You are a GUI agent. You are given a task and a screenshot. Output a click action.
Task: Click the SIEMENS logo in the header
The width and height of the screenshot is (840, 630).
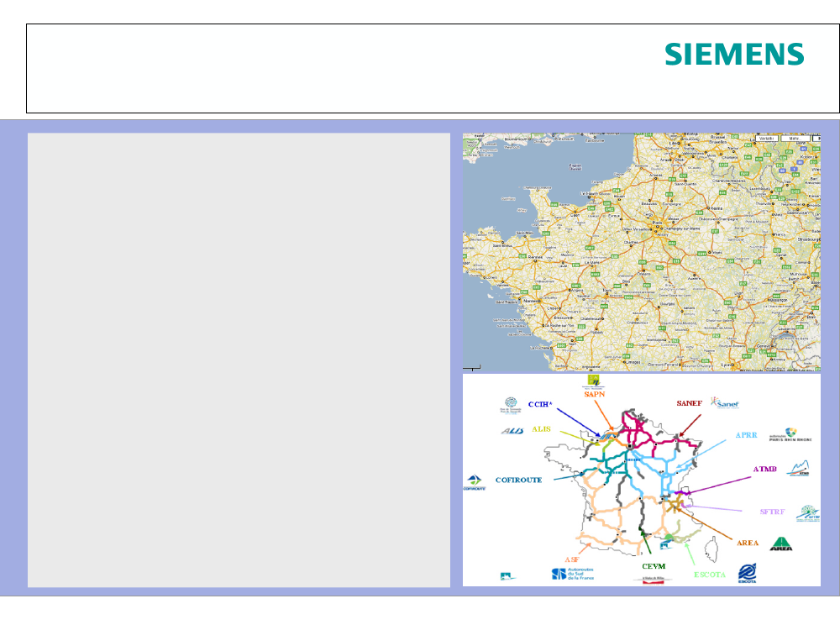coord(734,54)
